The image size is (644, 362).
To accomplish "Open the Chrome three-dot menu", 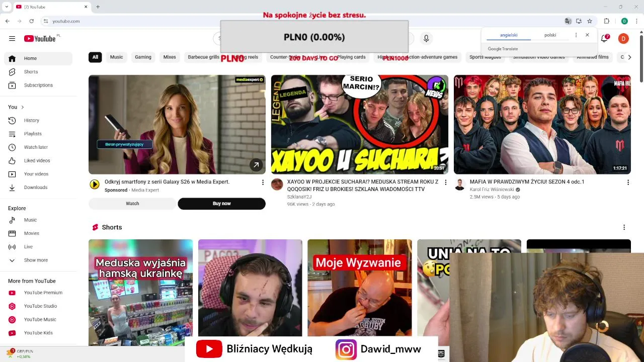I will pyautogui.click(x=636, y=21).
